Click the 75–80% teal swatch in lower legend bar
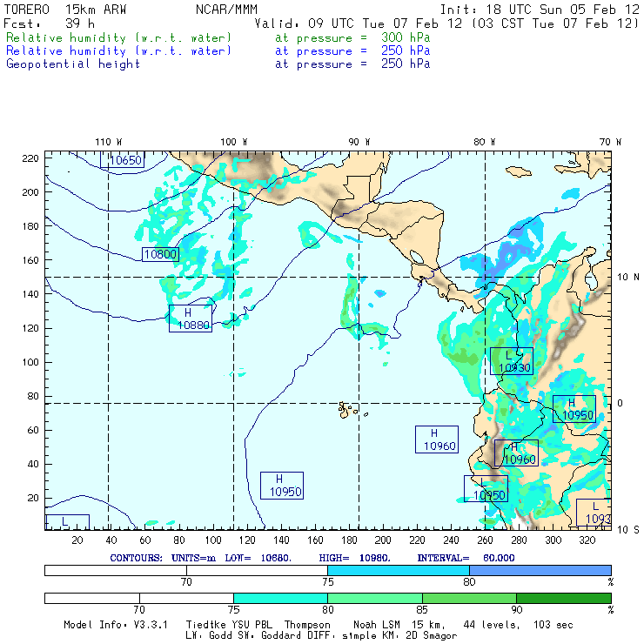Viewport: 644px width, 644px height. click(280, 598)
